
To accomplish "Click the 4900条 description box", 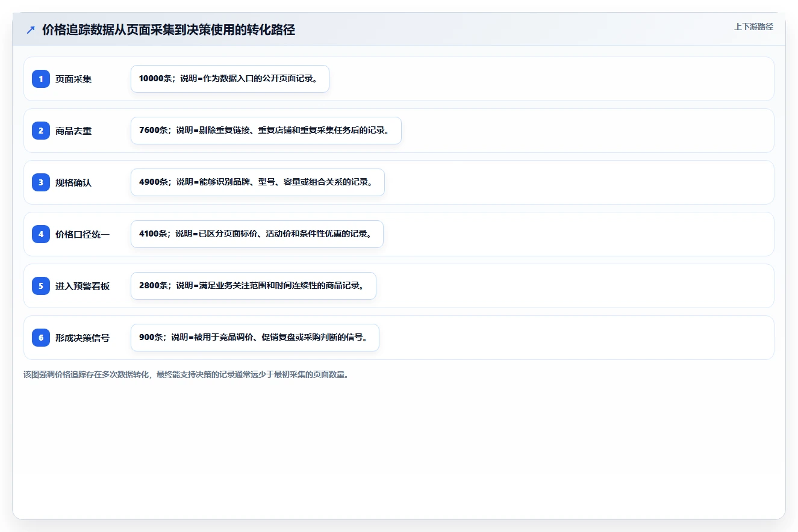I will [x=258, y=182].
